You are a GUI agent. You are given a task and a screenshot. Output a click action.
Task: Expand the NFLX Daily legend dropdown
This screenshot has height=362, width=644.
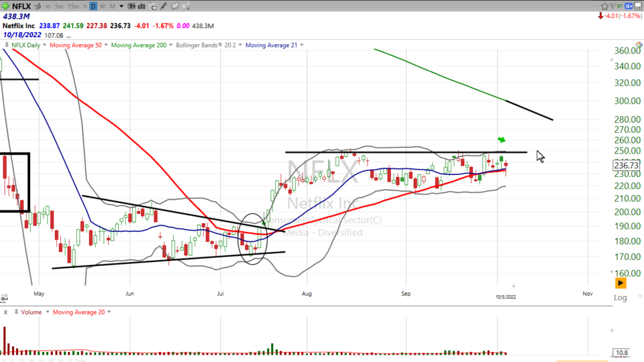pyautogui.click(x=44, y=45)
